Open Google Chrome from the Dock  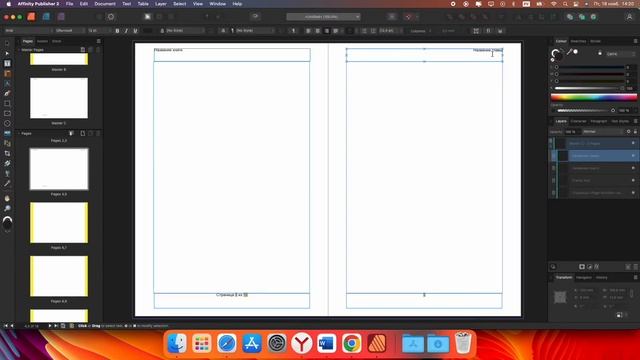351,343
